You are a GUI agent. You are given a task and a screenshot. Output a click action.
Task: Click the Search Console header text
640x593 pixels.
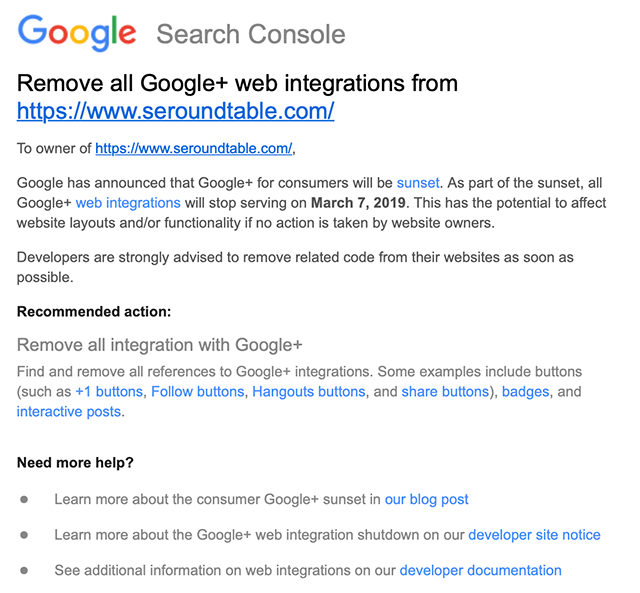tap(250, 34)
